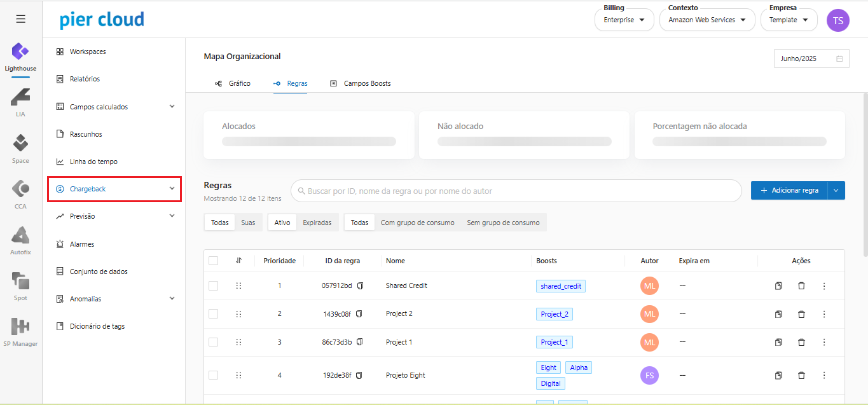The image size is (868, 405).
Task: Open more actions for Projeto Eight
Action: tap(824, 376)
